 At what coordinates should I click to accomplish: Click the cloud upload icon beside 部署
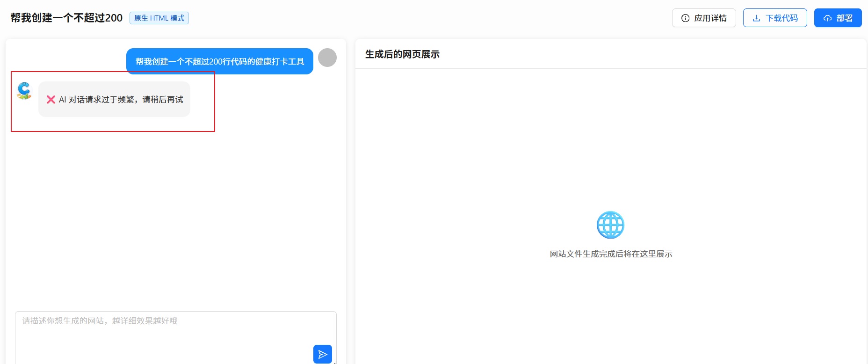pos(827,18)
